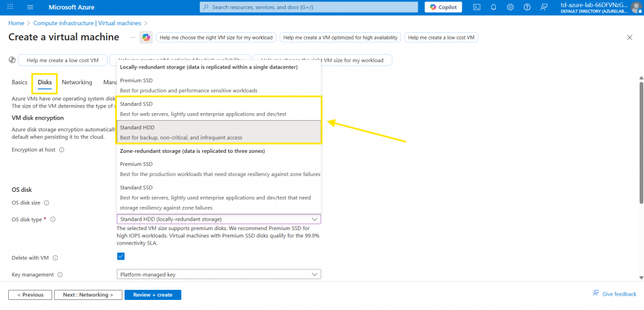Open the notifications bell
Viewport: 644px width, 310px height.
[x=493, y=7]
